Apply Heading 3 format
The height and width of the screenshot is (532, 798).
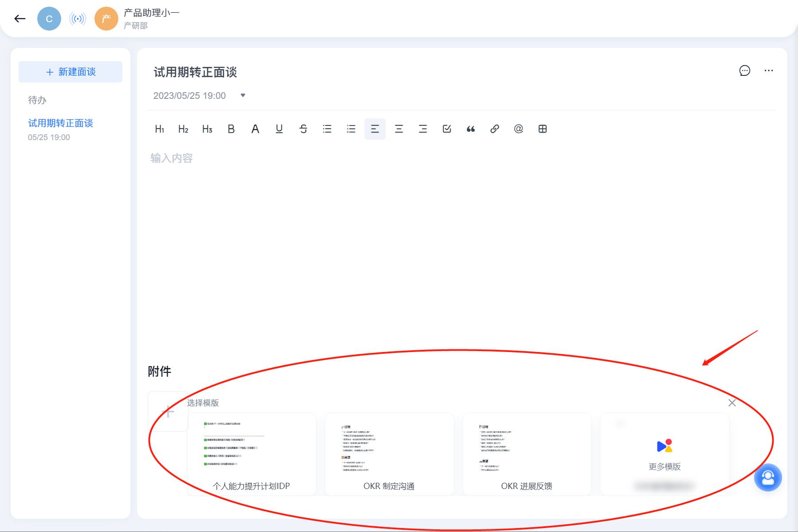point(207,129)
